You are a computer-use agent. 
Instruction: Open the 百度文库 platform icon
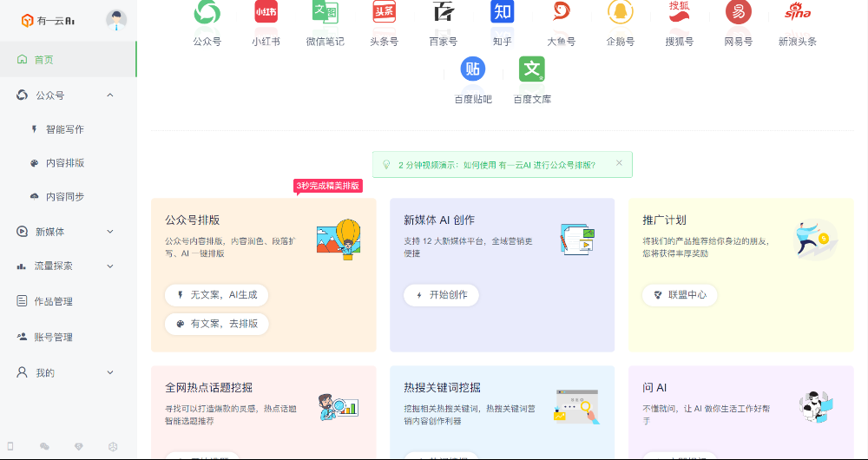point(532,69)
